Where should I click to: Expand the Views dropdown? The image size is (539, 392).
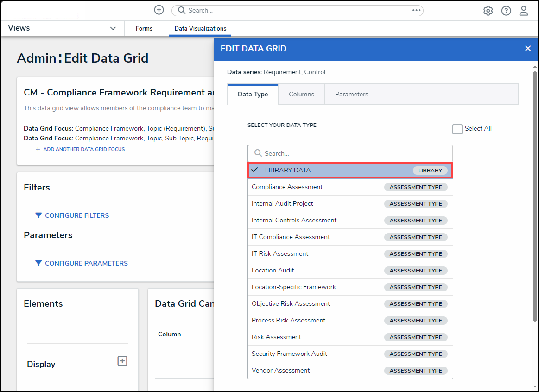tap(113, 28)
